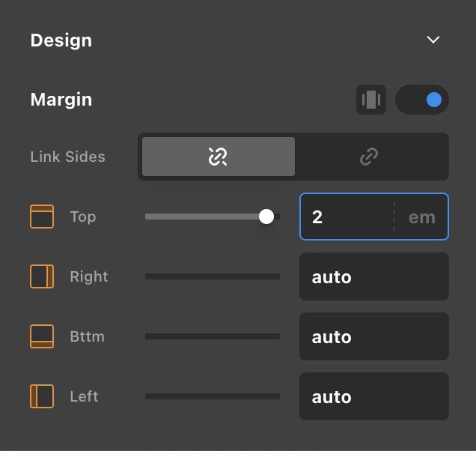Click the Link Sides label
This screenshot has width=476, height=451.
pyautogui.click(x=67, y=157)
